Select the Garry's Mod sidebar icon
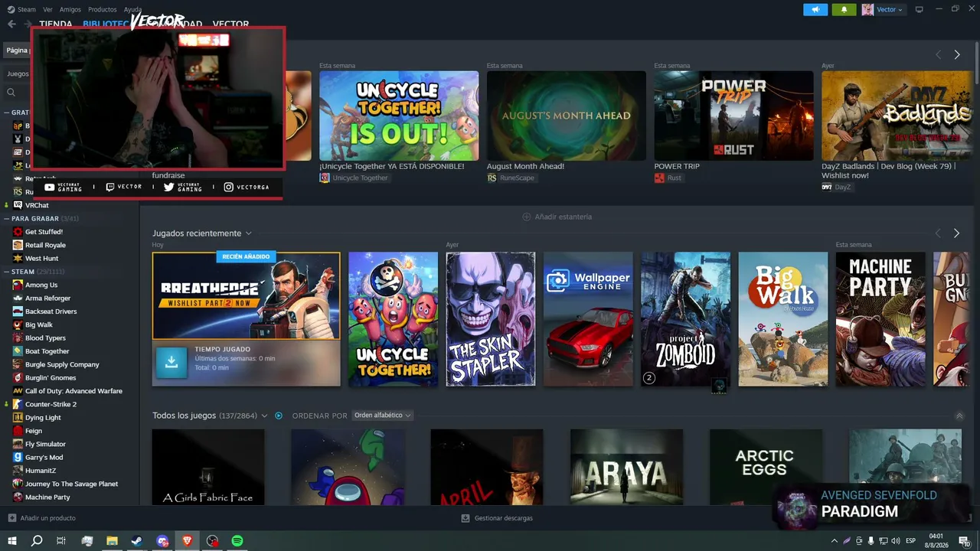The image size is (980, 551). click(18, 458)
